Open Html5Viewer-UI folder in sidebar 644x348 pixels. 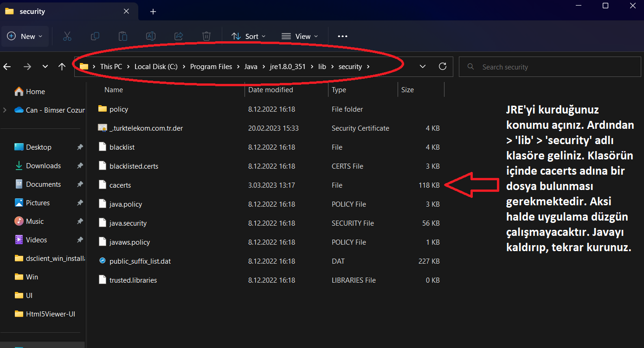[x=44, y=314]
